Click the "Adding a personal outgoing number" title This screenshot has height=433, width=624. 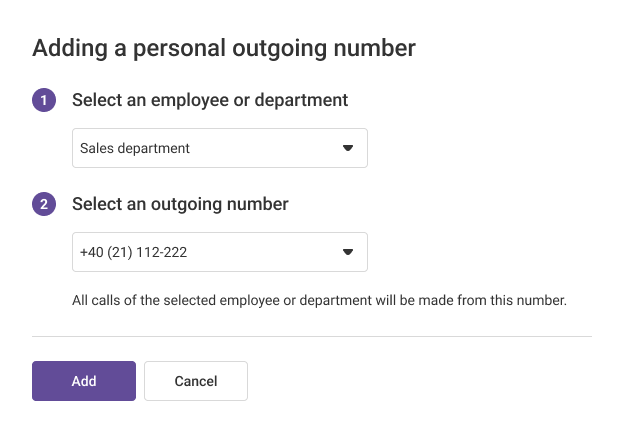click(x=224, y=47)
